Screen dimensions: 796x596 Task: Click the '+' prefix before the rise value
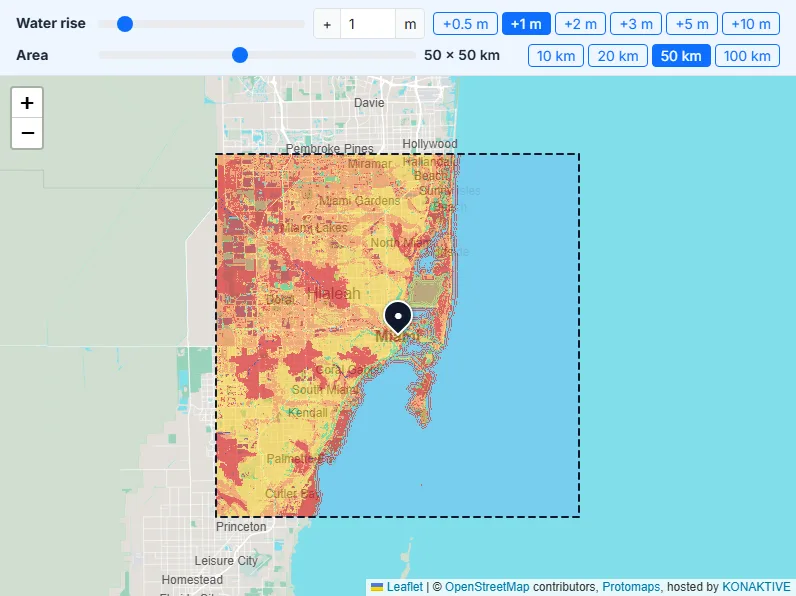327,24
